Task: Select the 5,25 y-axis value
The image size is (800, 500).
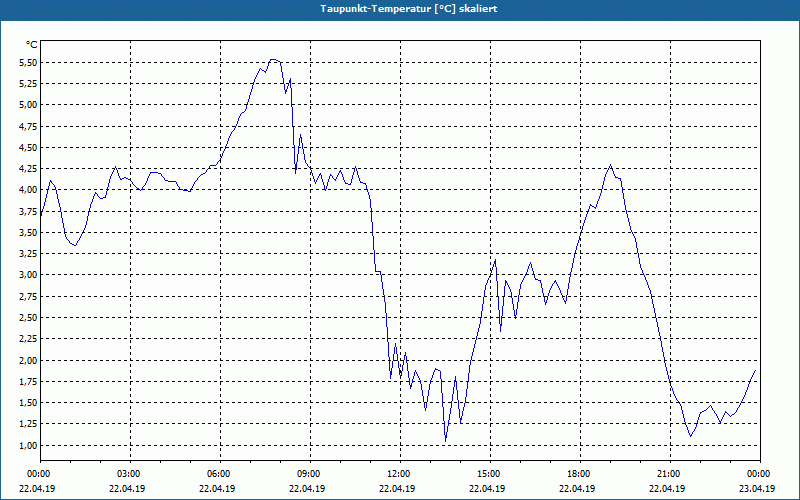Action: pos(28,84)
